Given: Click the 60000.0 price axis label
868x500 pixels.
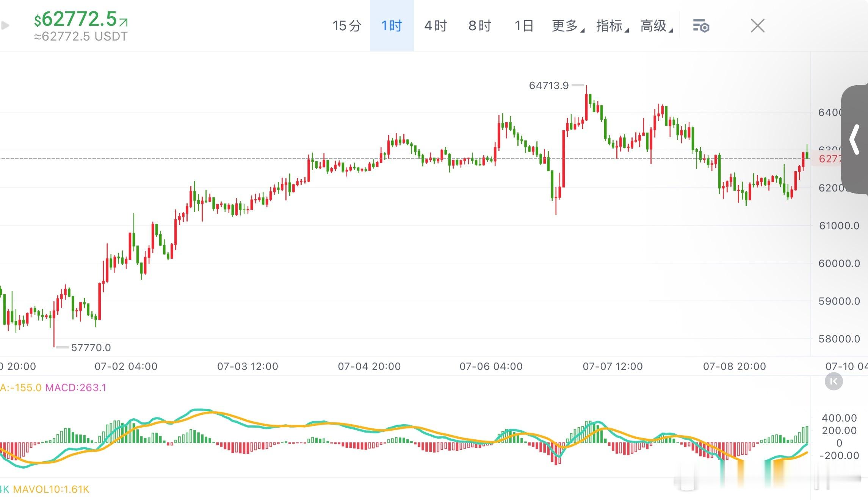Looking at the screenshot, I should 839,263.
